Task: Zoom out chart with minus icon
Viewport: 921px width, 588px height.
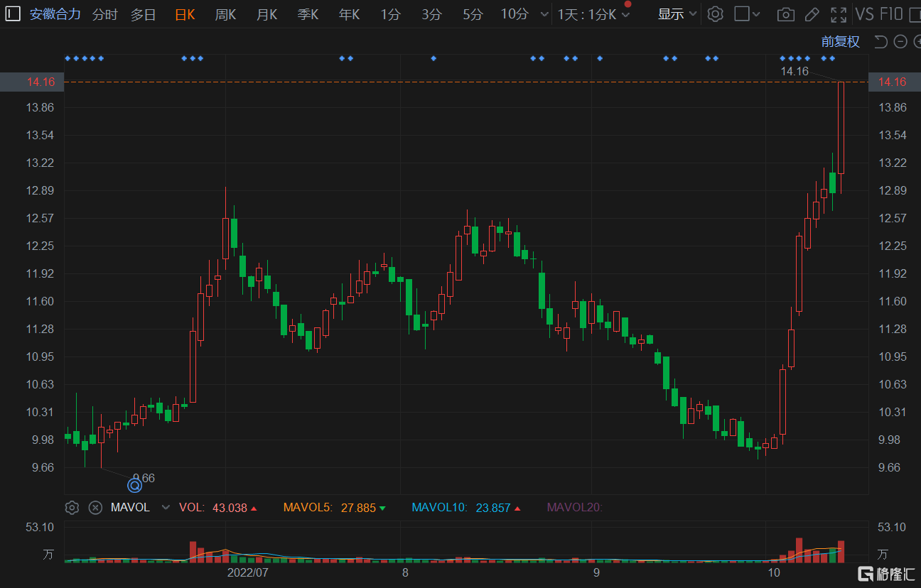Action: pos(900,42)
